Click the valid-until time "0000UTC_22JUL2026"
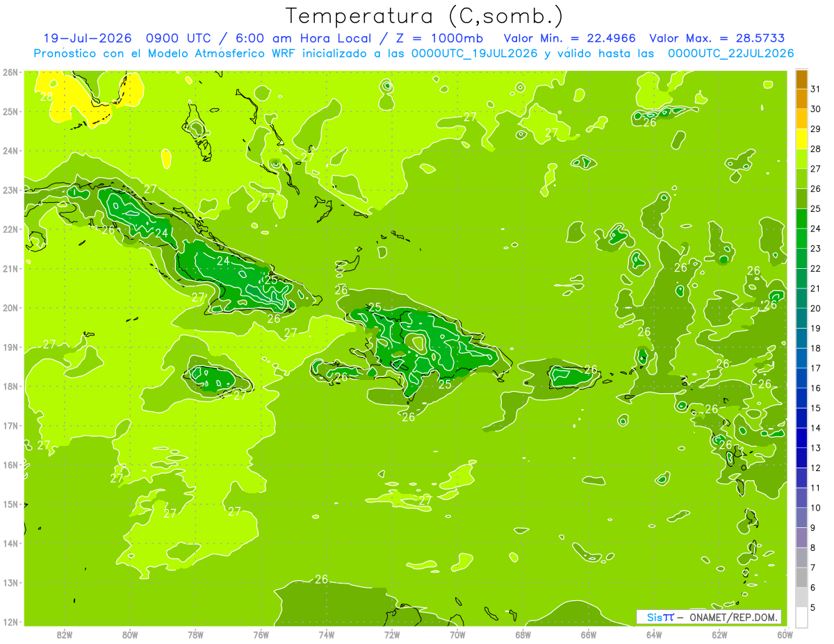 tap(730, 53)
